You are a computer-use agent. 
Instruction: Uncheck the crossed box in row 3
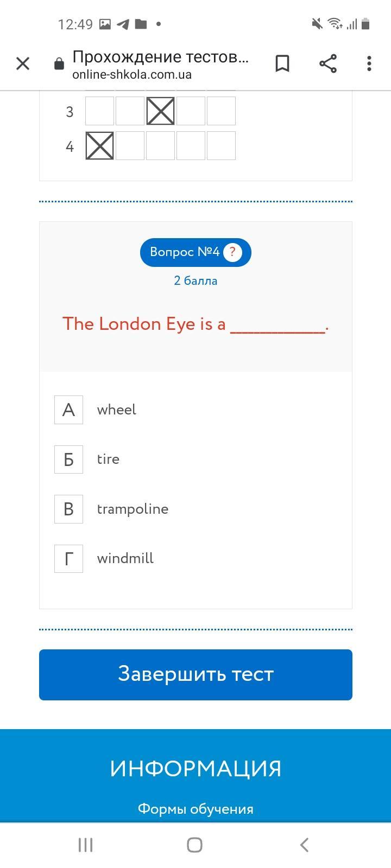coord(161,111)
